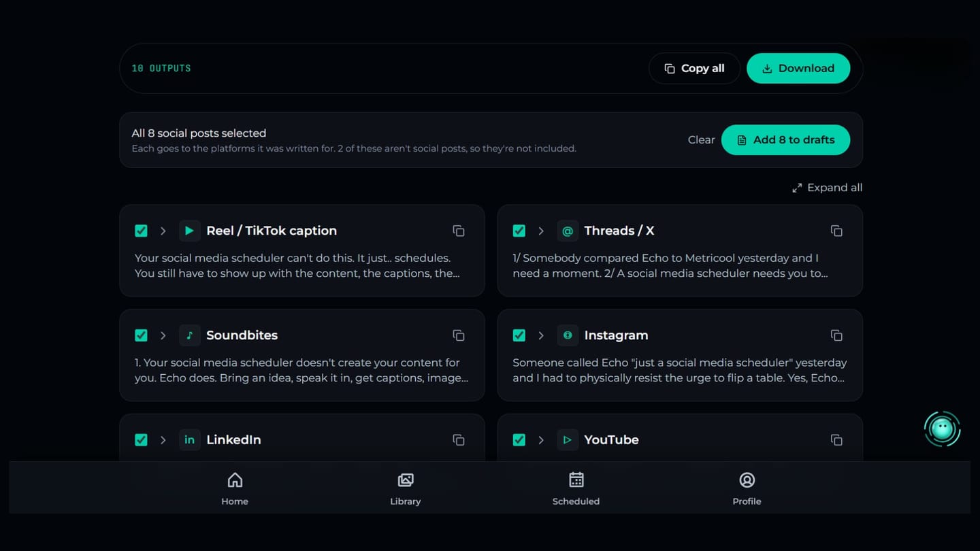Expand the YouTube card chevron
The image size is (980, 551).
click(x=541, y=439)
